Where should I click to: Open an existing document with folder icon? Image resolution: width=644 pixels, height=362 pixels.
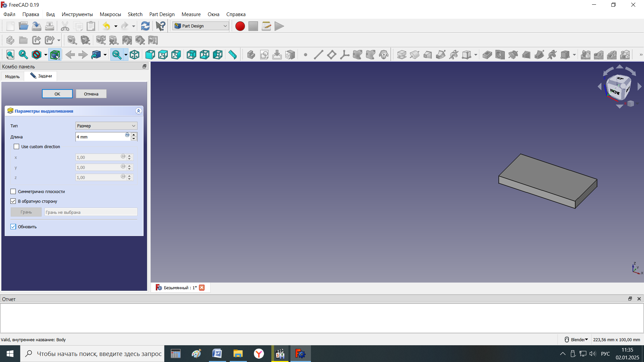click(23, 26)
